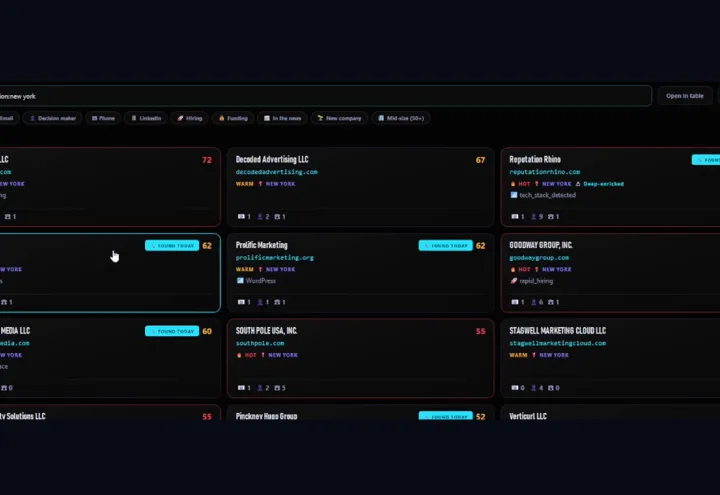Click phone count icon on Goodway Group card
720x495 pixels.
click(x=551, y=302)
